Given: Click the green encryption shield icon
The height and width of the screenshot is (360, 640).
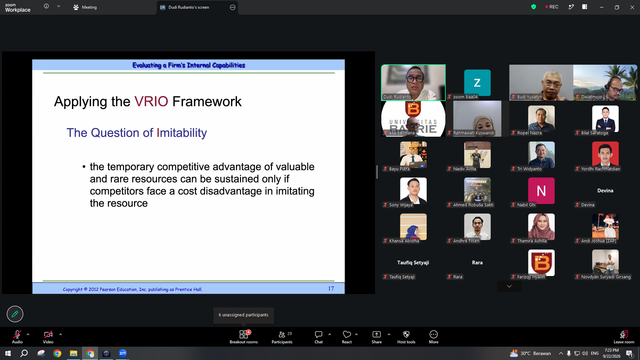Looking at the screenshot, I should coord(533,7).
